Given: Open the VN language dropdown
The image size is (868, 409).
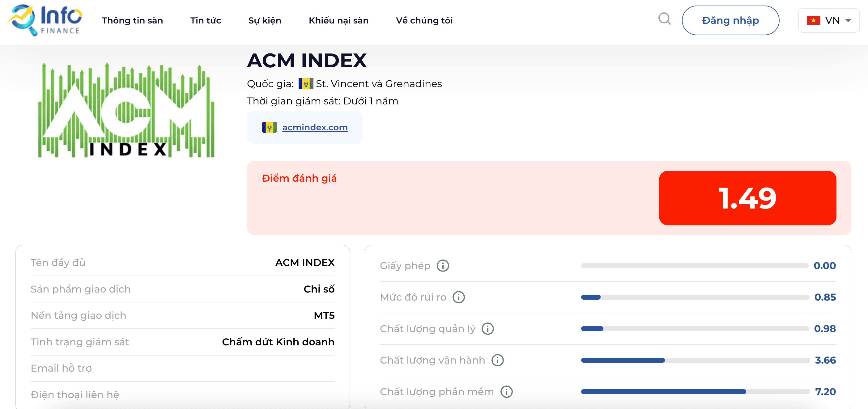Looking at the screenshot, I should tap(828, 20).
